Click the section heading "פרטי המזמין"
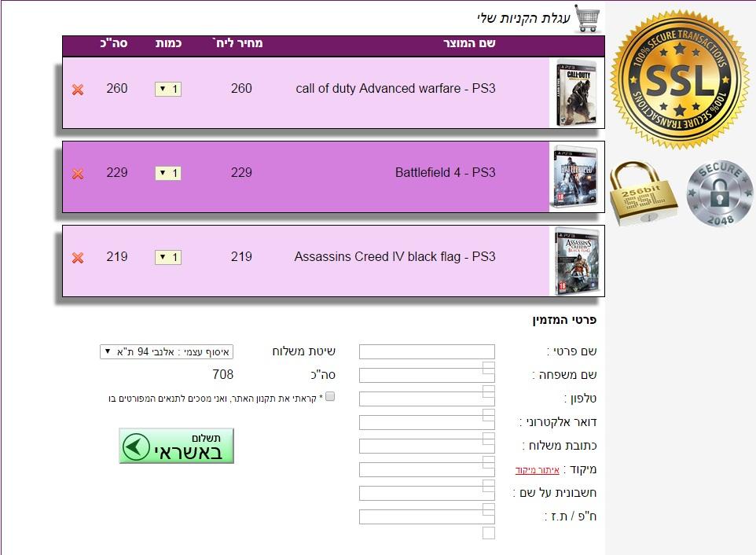756x555 pixels. [x=564, y=320]
